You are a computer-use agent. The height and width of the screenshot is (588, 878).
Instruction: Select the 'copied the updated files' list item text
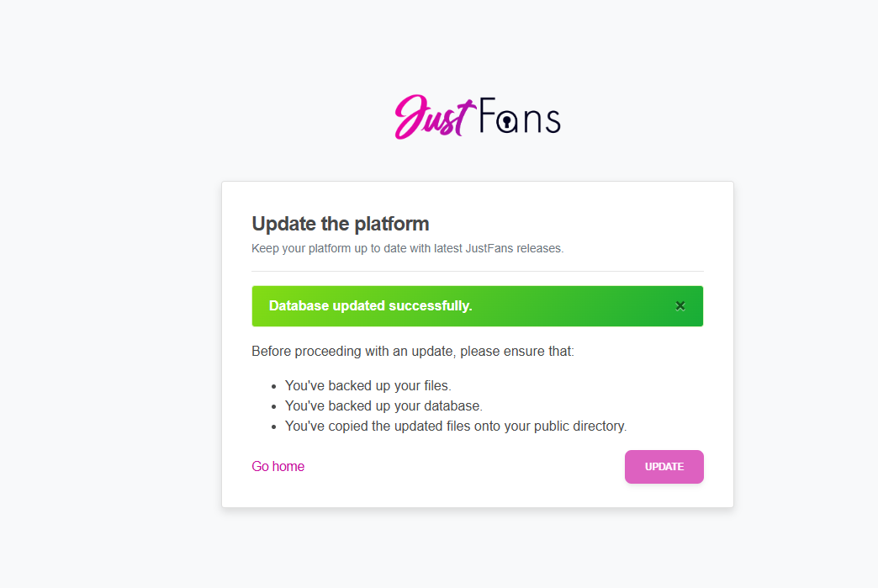[x=456, y=426]
